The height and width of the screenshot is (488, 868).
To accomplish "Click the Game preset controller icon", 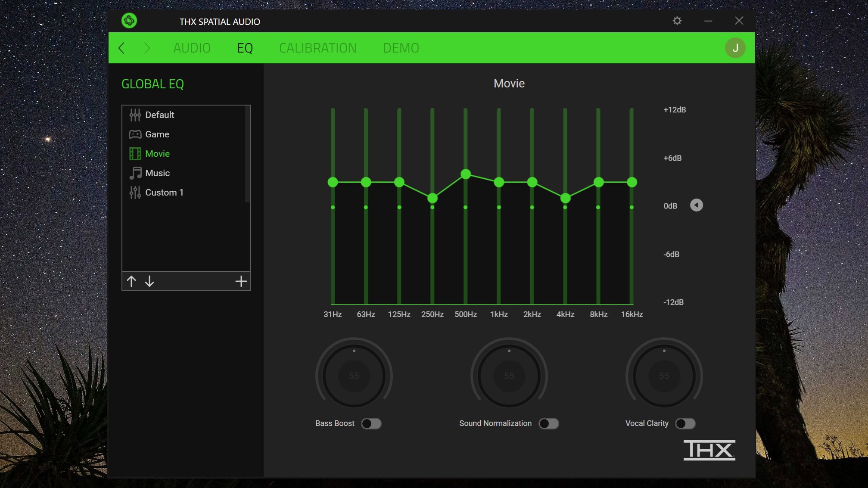I will (x=135, y=134).
